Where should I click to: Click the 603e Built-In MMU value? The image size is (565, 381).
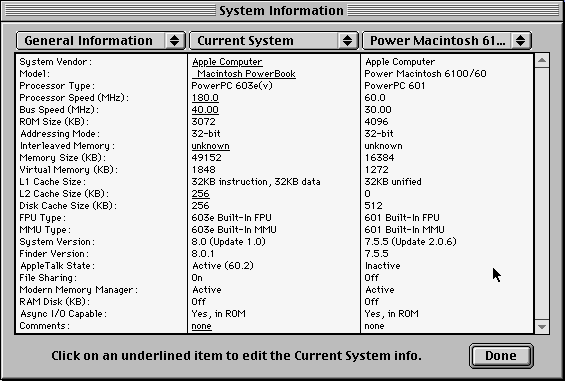(234, 230)
